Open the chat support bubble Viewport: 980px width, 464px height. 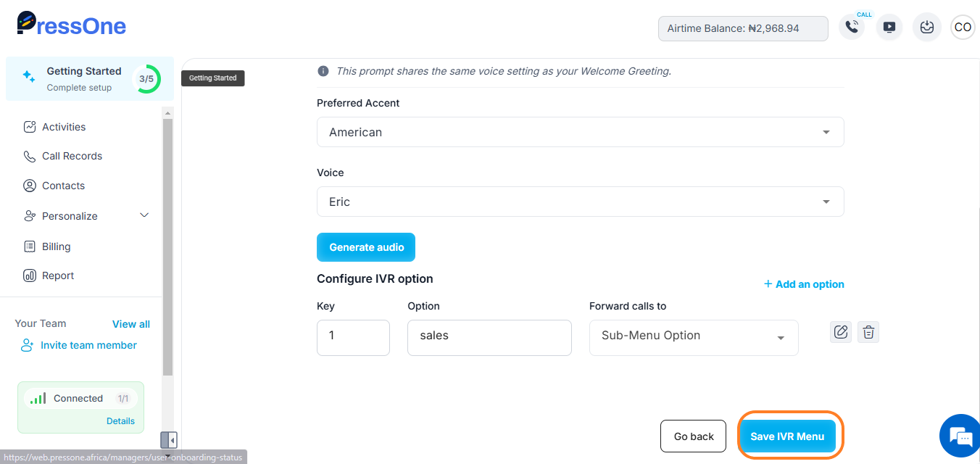961,436
